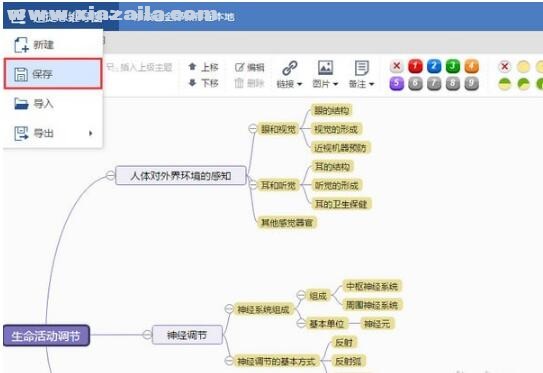This screenshot has height=373, width=543.
Task: Collapse the 神经调节的基本方式 branch
Action: point(229,361)
